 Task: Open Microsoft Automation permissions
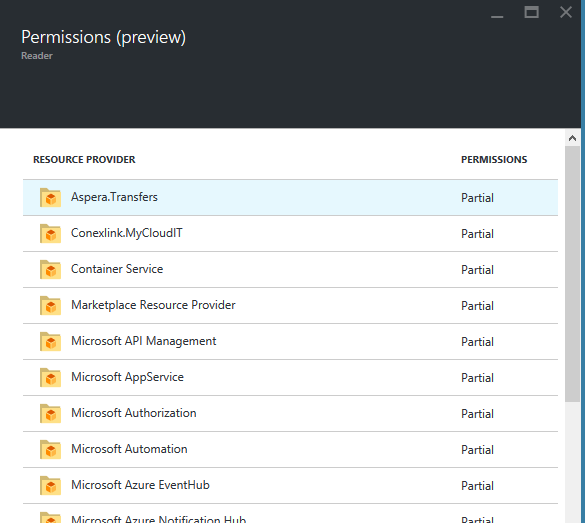point(290,450)
